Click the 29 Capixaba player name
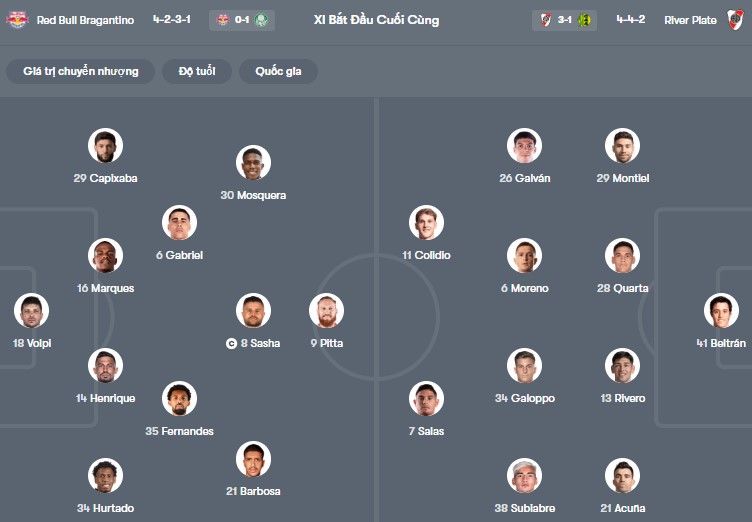This screenshot has height=522, width=752. coord(105,178)
